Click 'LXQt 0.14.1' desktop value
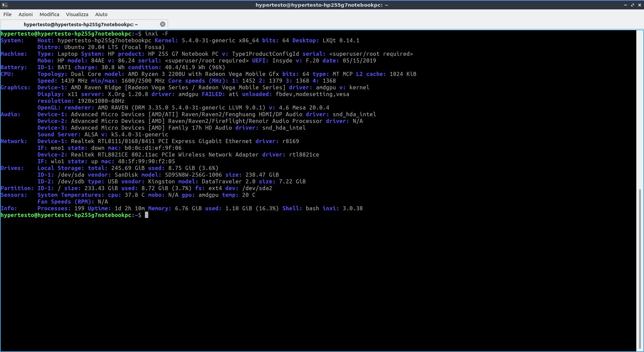 click(x=341, y=40)
